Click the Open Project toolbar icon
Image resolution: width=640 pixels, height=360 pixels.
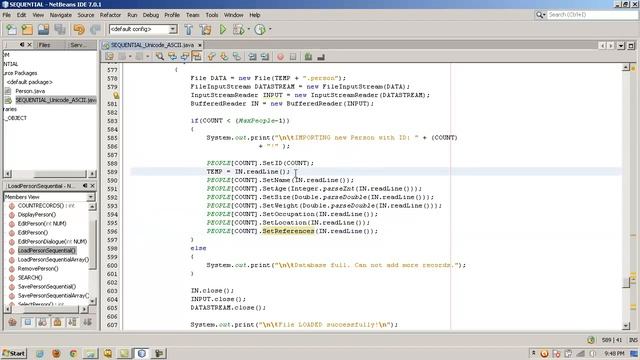point(43,29)
